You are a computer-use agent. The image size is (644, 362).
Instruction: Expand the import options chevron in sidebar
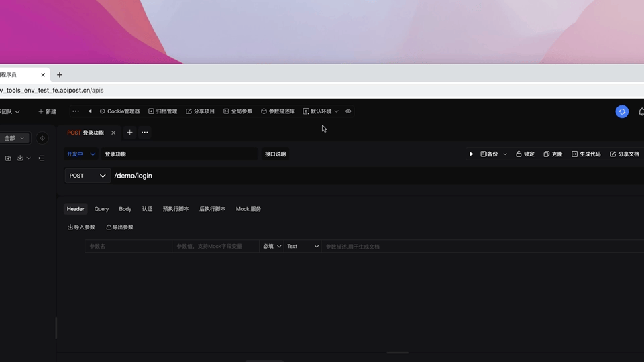tap(28, 158)
